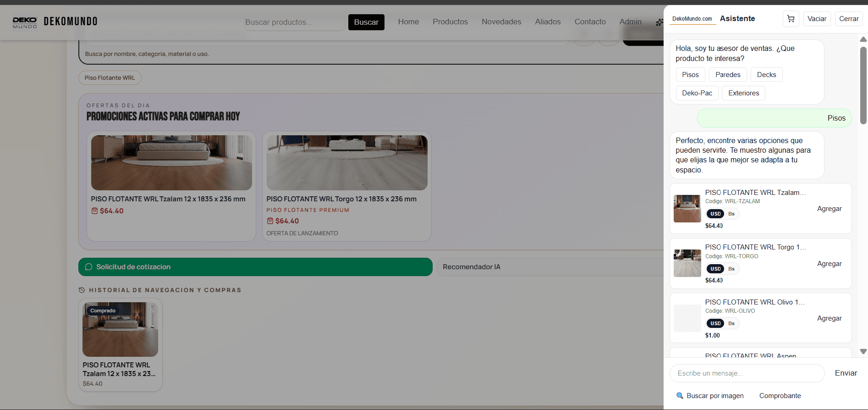Open the Recomendador IA button
Image resolution: width=868 pixels, height=410 pixels.
550,267
